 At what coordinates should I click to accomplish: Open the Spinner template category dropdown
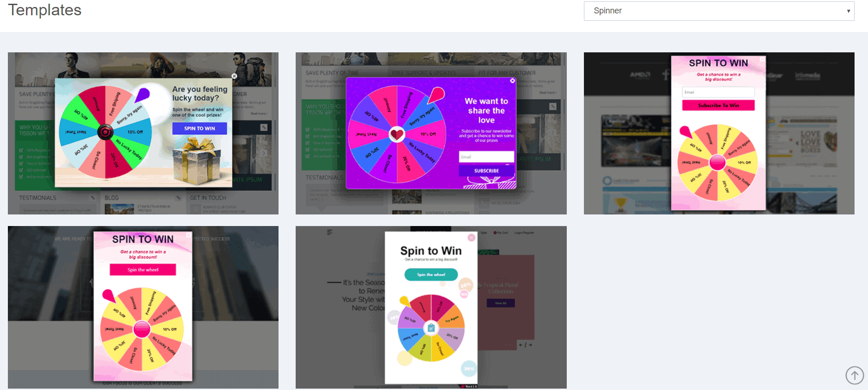(x=719, y=11)
